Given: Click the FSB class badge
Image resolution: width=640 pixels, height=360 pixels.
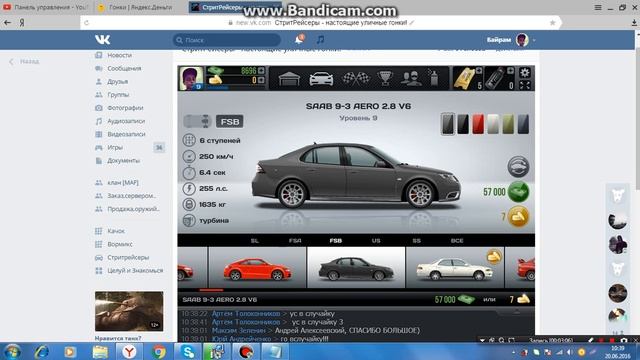Looking at the screenshot, I should [x=229, y=121].
